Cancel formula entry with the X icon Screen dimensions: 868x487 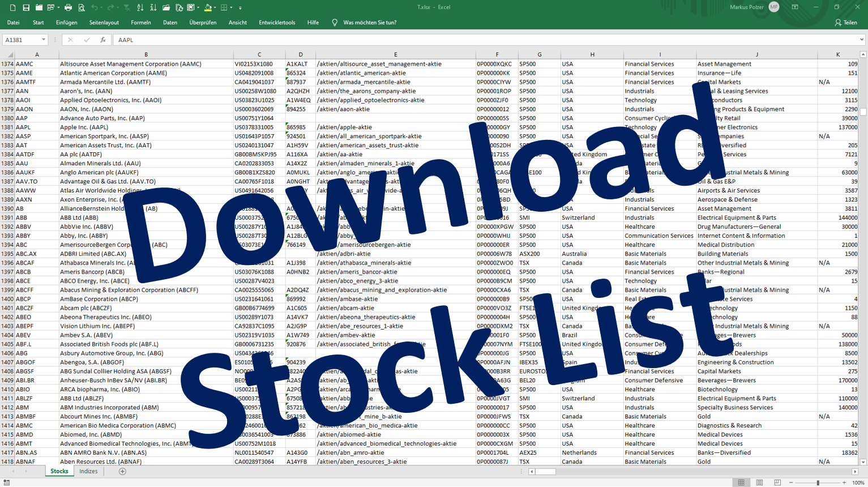click(x=70, y=40)
